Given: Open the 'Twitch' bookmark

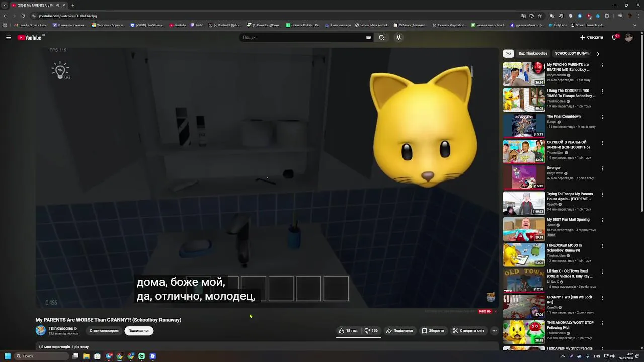Looking at the screenshot, I should point(198,25).
